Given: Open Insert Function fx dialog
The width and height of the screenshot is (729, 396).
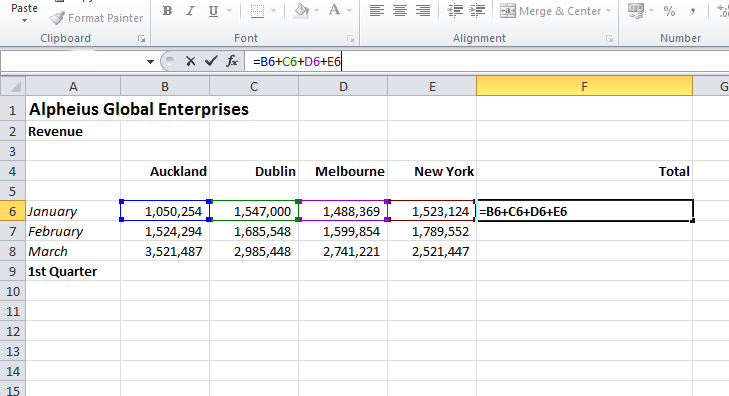Looking at the screenshot, I should (x=232, y=61).
